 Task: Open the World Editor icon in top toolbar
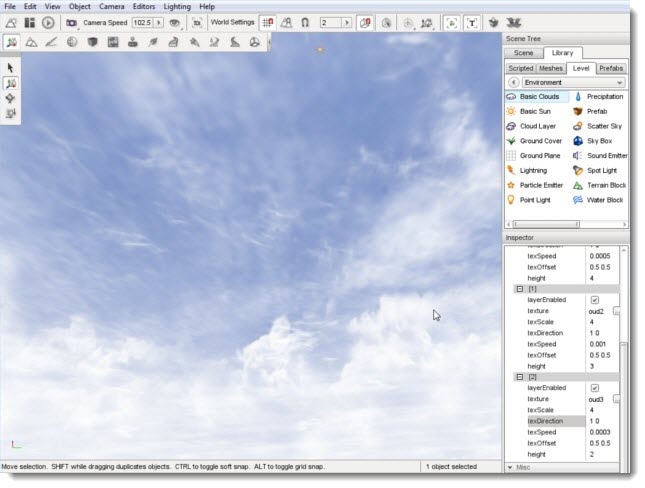click(x=11, y=23)
